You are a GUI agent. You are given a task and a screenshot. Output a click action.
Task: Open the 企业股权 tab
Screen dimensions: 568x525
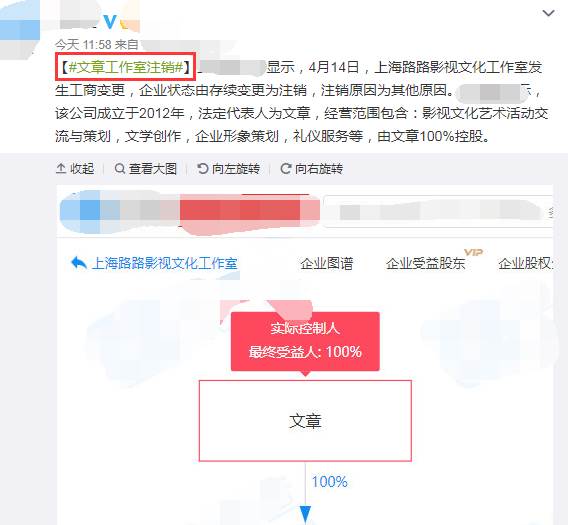[525, 263]
